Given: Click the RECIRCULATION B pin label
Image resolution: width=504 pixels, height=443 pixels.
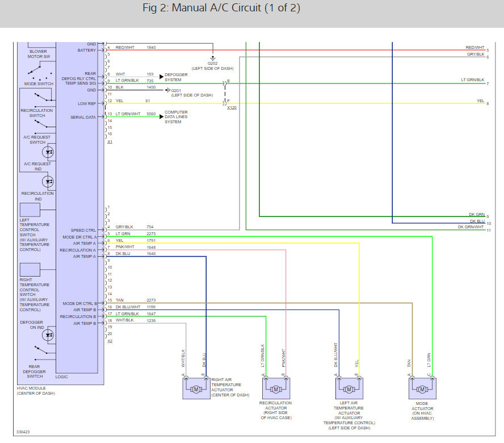Looking at the screenshot, I should (x=78, y=316).
